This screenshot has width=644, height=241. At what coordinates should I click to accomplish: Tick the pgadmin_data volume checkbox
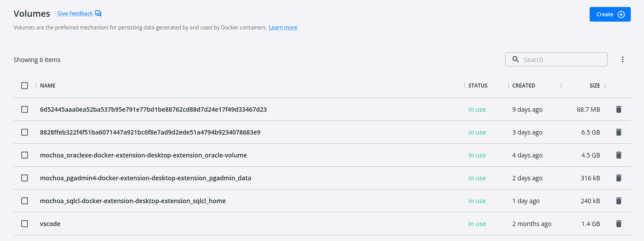(x=24, y=178)
